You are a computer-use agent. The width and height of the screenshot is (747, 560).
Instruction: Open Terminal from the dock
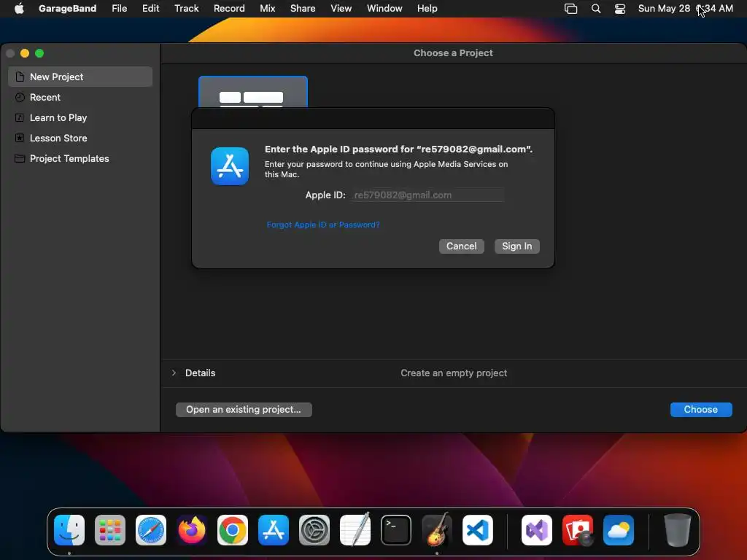click(396, 530)
